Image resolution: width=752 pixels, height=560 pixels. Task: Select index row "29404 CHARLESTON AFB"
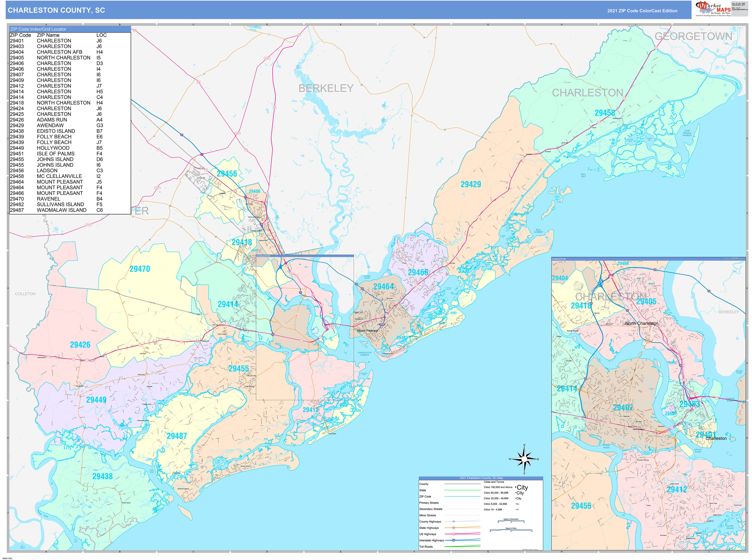click(56, 52)
